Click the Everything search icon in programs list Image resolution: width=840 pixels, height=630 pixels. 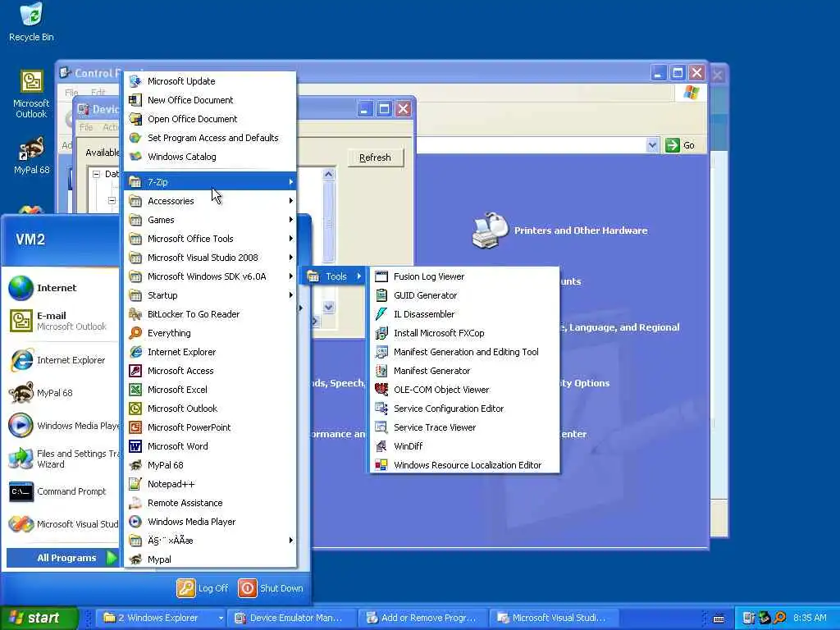pos(135,333)
